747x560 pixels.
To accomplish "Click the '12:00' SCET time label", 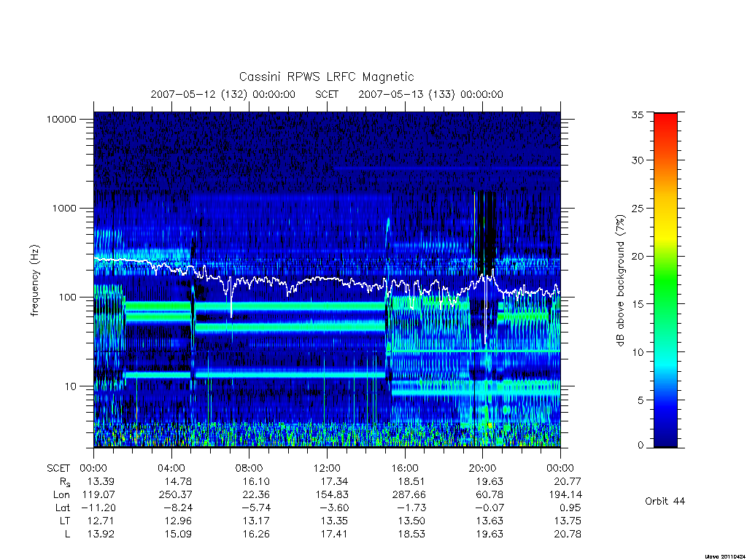I will point(327,468).
